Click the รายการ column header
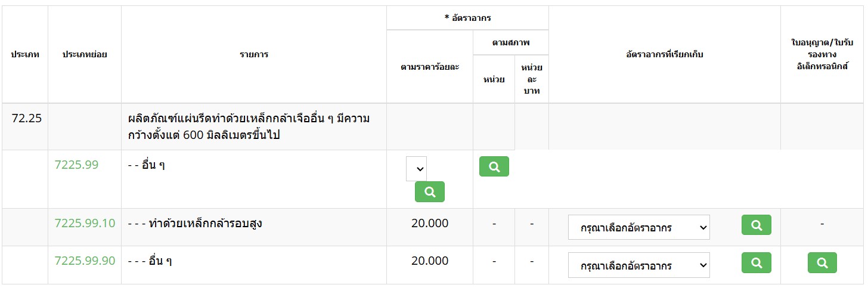The width and height of the screenshot is (868, 291). click(254, 54)
